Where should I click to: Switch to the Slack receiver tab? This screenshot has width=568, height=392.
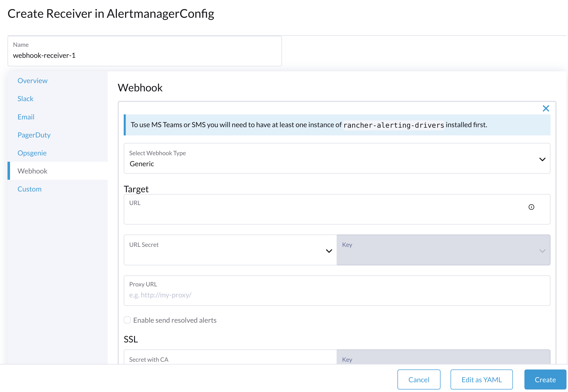(25, 98)
